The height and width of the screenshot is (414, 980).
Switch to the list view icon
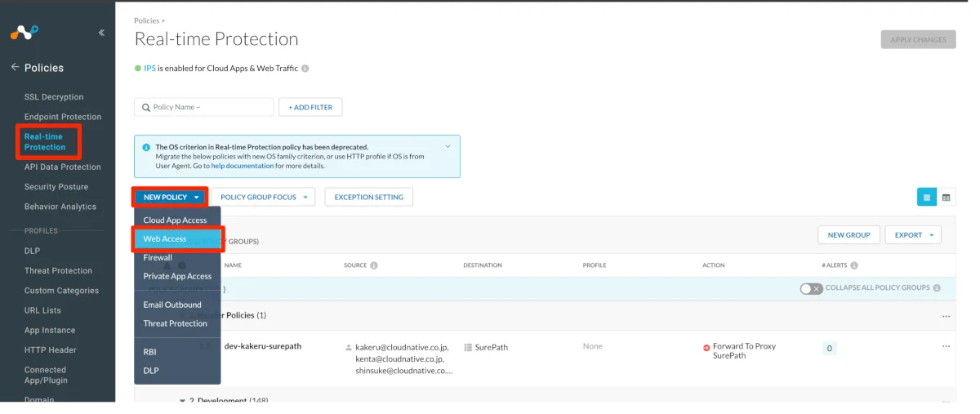[x=926, y=197]
